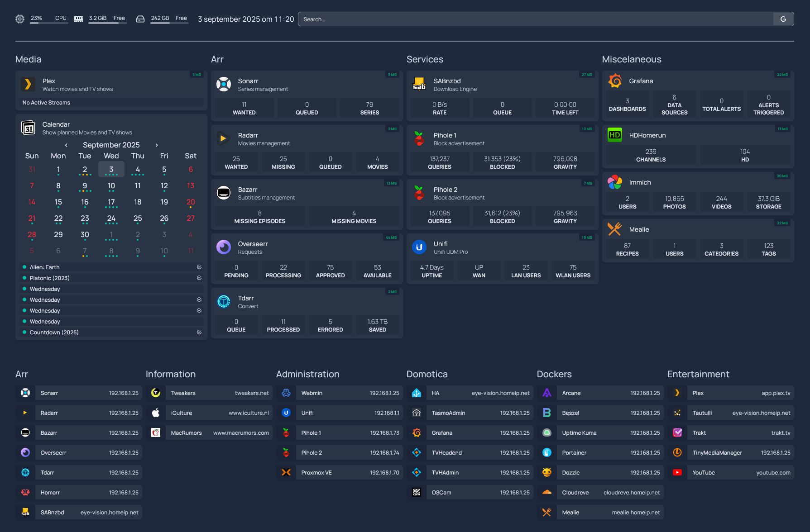Open the Proxmox VE bookmark

pyautogui.click(x=340, y=473)
